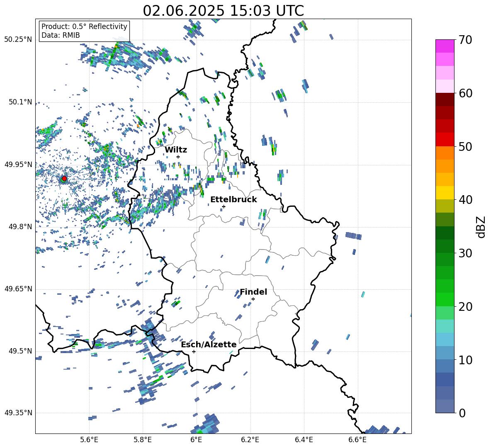Click the Findel city label
Viewport: 491px width, 448px height.
tap(253, 292)
